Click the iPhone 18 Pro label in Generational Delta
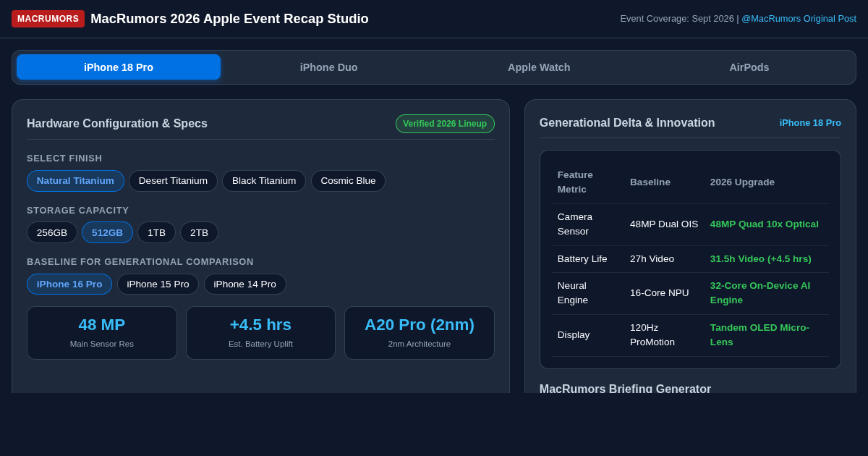Screen dimensions: 868x456 pos(810,123)
